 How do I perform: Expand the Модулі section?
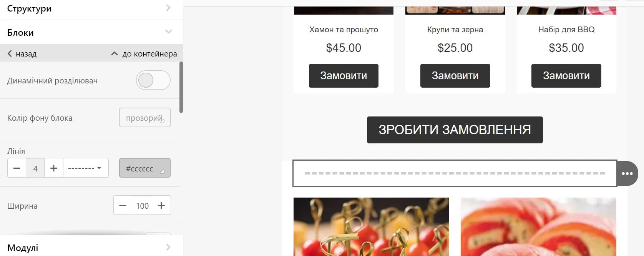click(91, 247)
